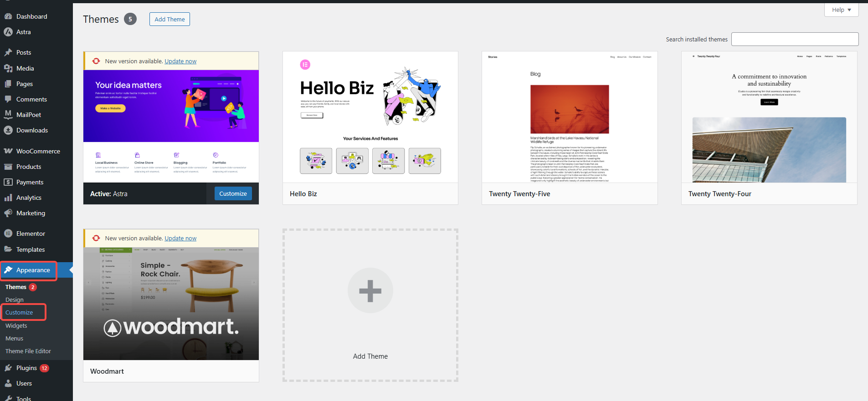
Task: Click the Analytics bar chart icon
Action: pyautogui.click(x=8, y=198)
